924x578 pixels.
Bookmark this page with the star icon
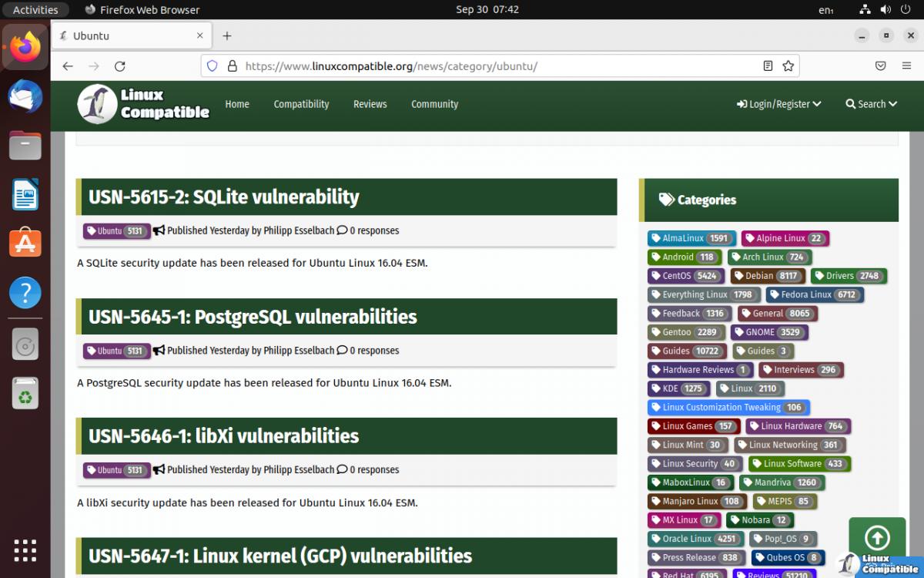(x=788, y=66)
